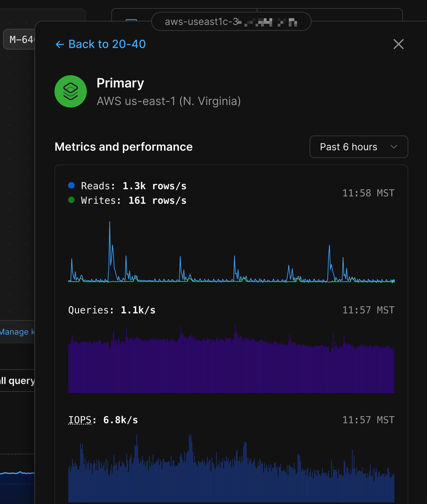
Task: Click the green Writes legend dot
Action: tap(71, 200)
